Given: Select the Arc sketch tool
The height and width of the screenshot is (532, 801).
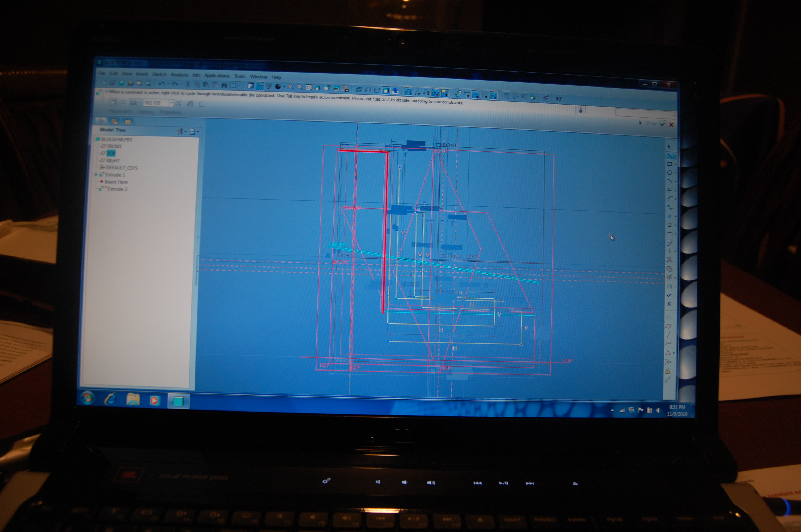Looking at the screenshot, I should click(x=669, y=181).
